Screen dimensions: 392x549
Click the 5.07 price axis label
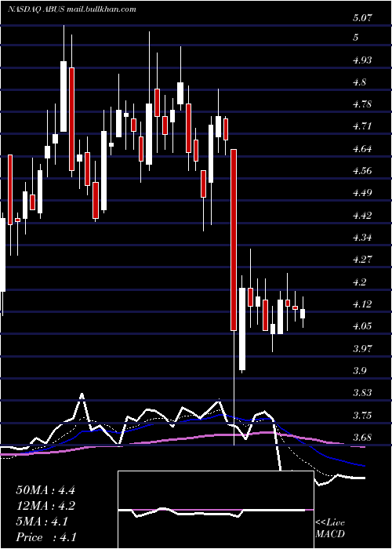pos(362,17)
